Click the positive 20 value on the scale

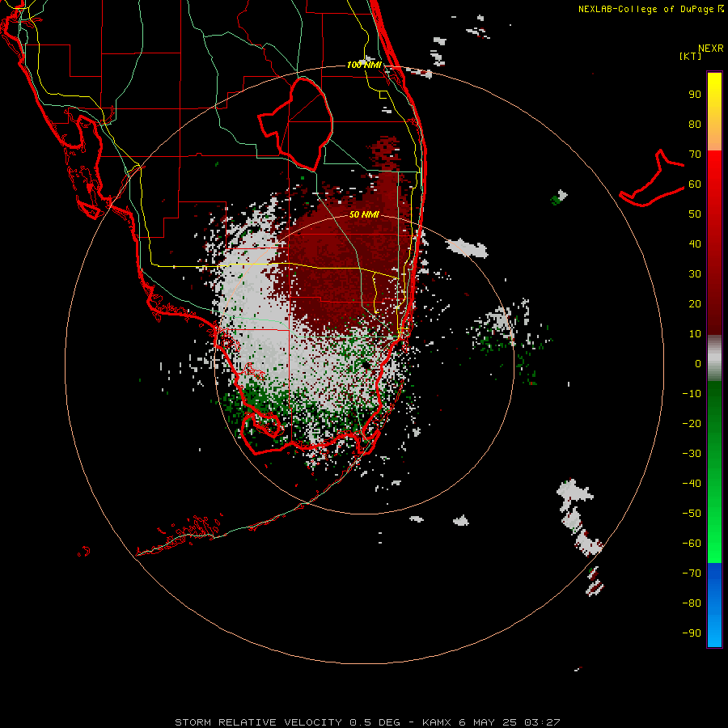tap(695, 303)
